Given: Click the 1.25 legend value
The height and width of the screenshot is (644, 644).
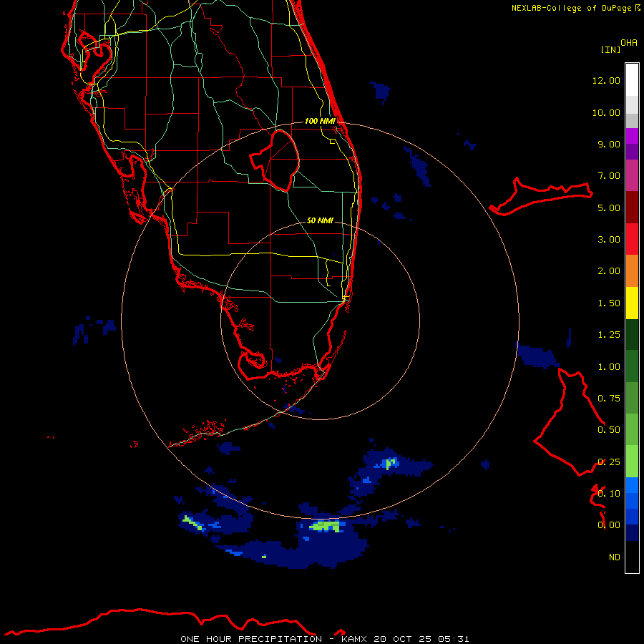Looking at the screenshot, I should click(x=609, y=335).
